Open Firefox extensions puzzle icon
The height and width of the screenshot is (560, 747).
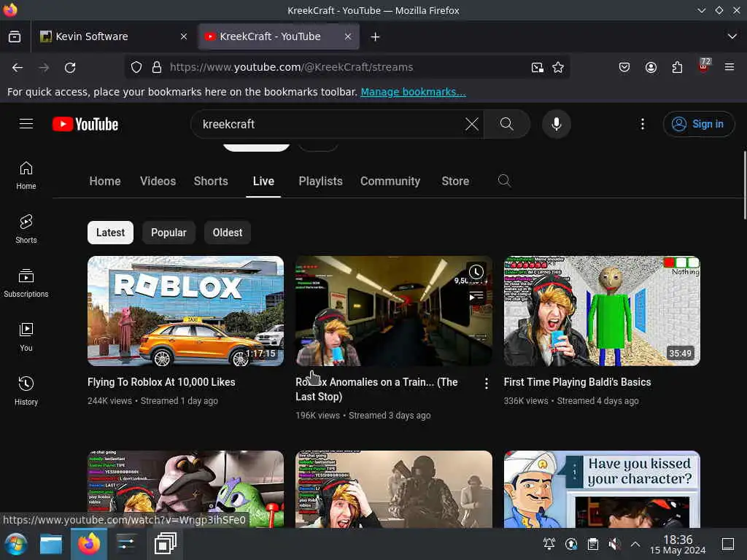[677, 68]
